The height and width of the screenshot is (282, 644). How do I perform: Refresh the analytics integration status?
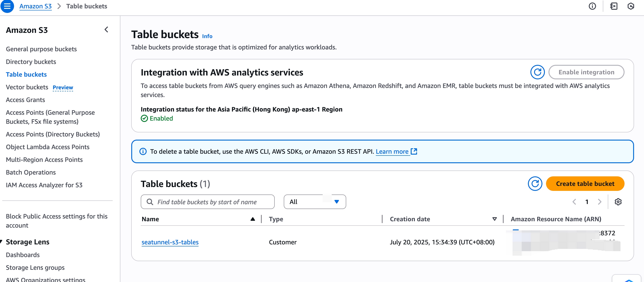pos(537,72)
